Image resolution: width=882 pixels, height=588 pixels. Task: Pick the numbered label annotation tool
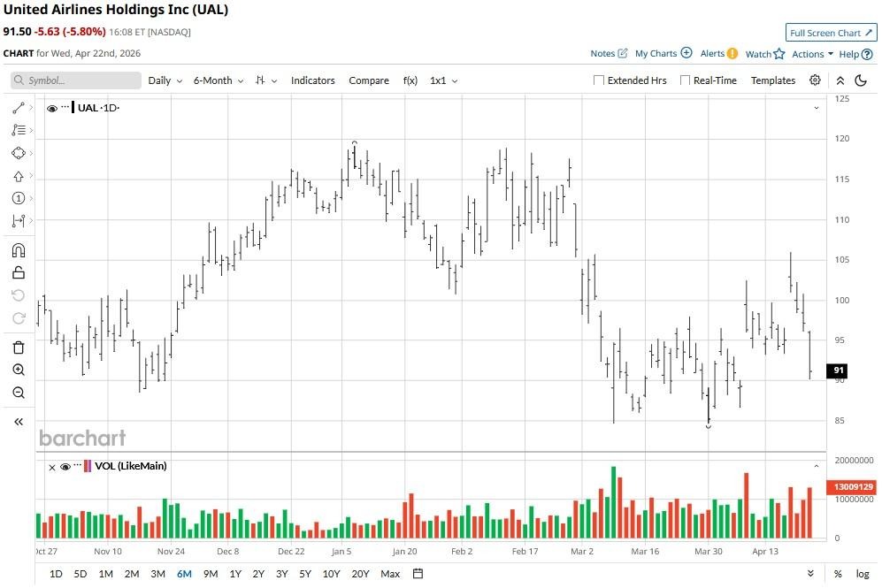(x=18, y=198)
